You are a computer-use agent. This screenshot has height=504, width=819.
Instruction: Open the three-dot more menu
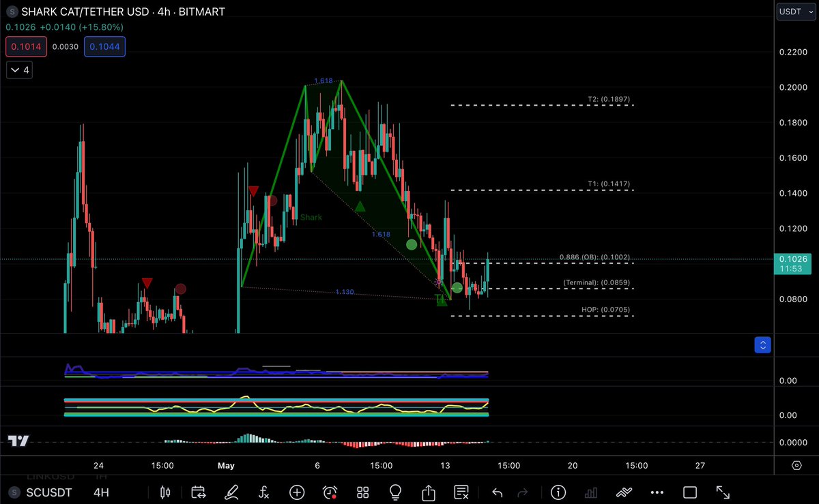coord(657,492)
